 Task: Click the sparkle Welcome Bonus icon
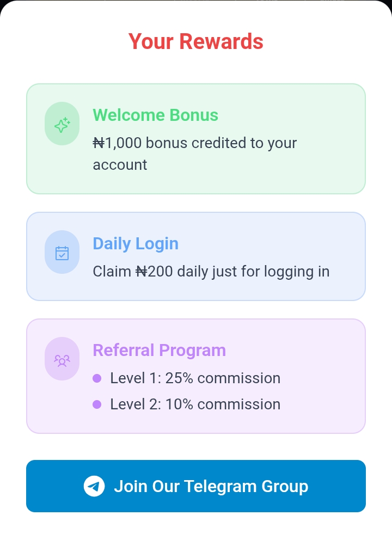(x=62, y=125)
